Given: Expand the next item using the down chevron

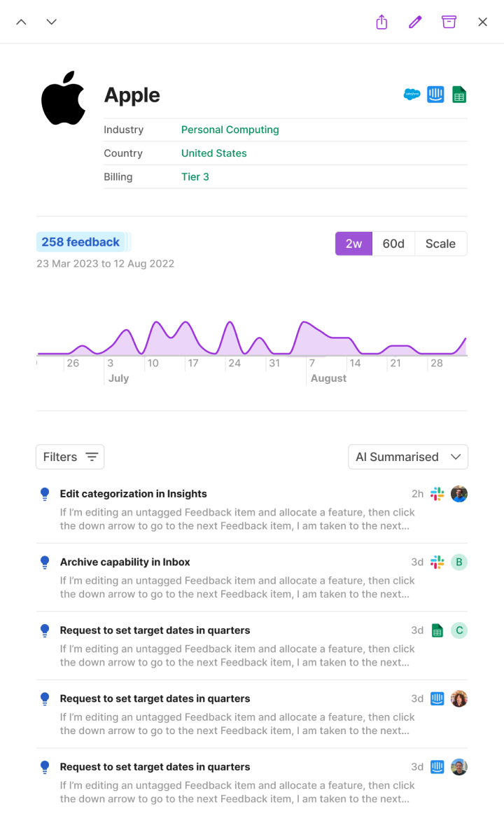Looking at the screenshot, I should (50, 22).
